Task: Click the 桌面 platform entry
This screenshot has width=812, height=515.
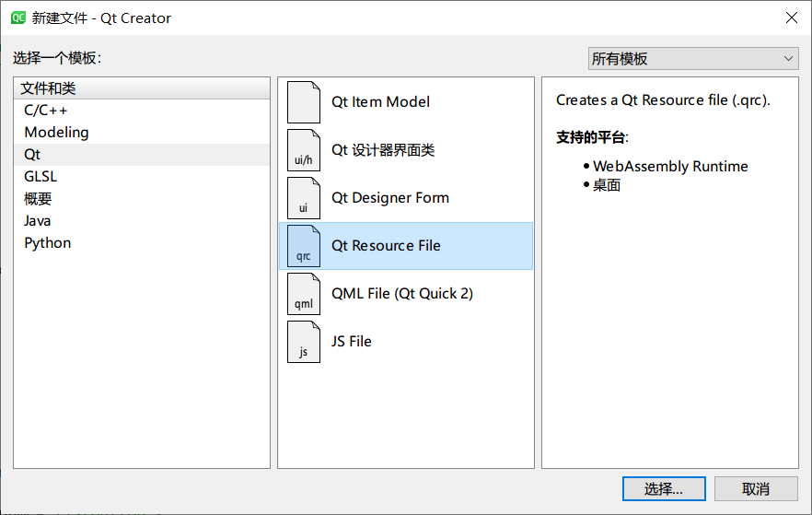Action: 607,185
